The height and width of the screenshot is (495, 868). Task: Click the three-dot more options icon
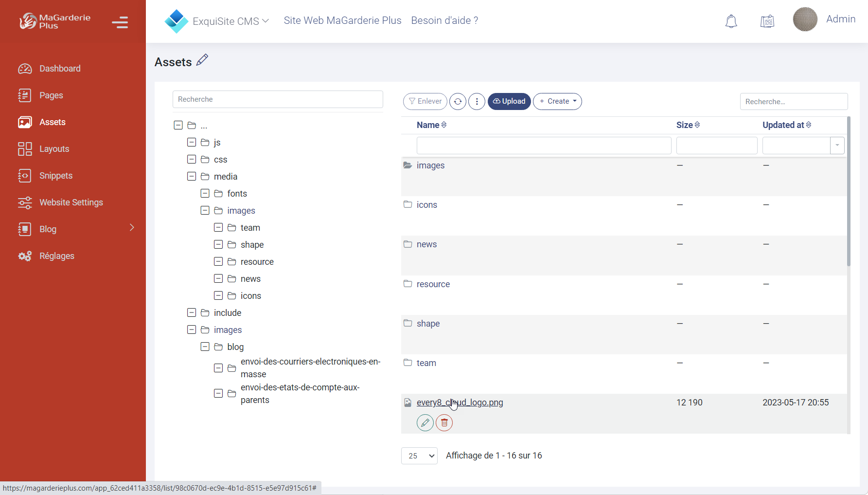pyautogui.click(x=477, y=101)
